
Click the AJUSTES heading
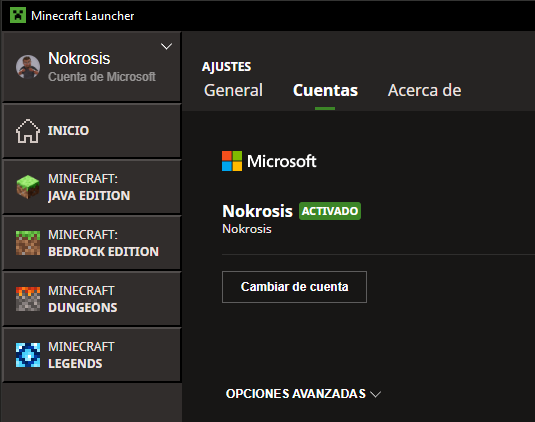(x=227, y=67)
